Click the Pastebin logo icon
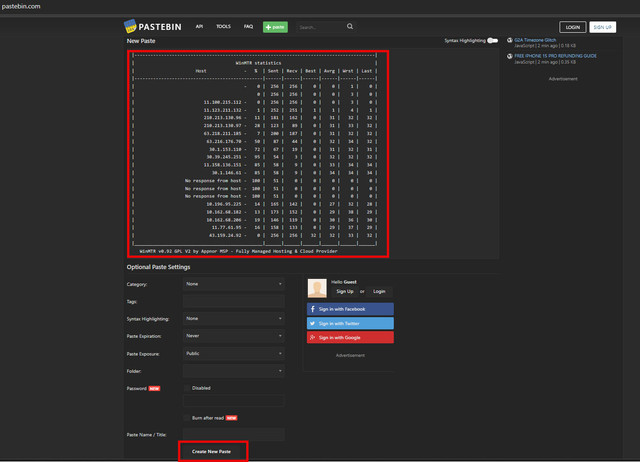The height and width of the screenshot is (462, 640). pos(131,27)
